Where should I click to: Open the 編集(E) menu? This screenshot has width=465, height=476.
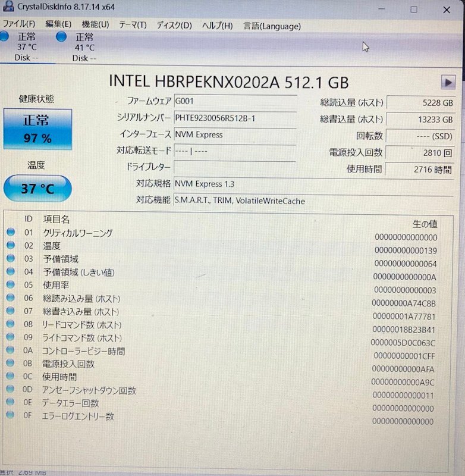coord(58,24)
